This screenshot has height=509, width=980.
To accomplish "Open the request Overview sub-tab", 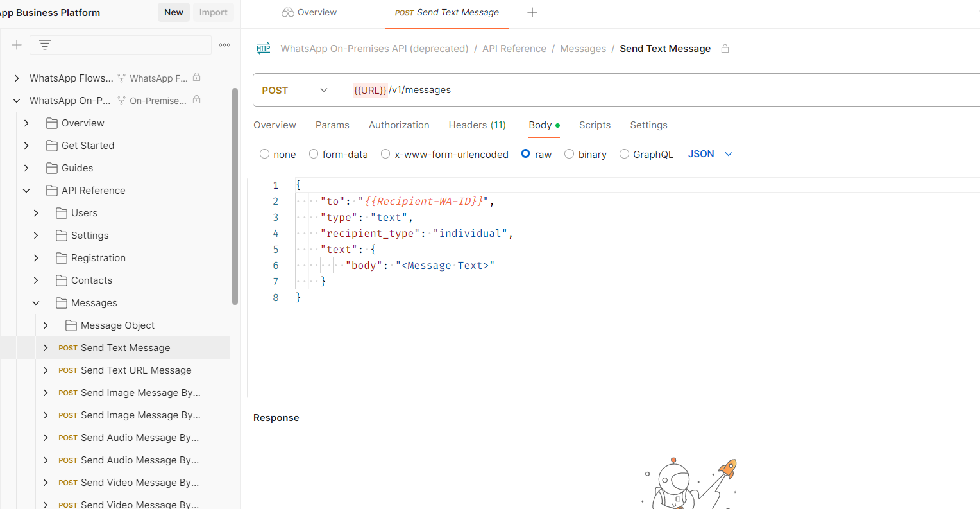I will 275,125.
